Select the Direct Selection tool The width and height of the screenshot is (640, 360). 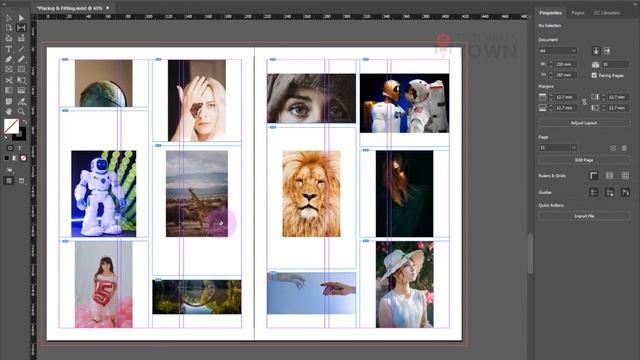click(21, 18)
